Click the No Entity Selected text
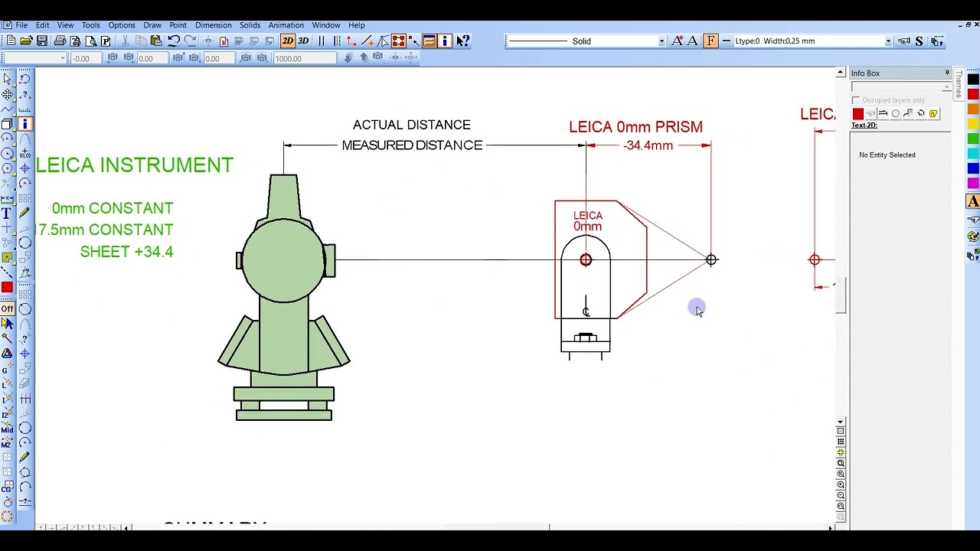Image resolution: width=980 pixels, height=551 pixels. coord(887,155)
